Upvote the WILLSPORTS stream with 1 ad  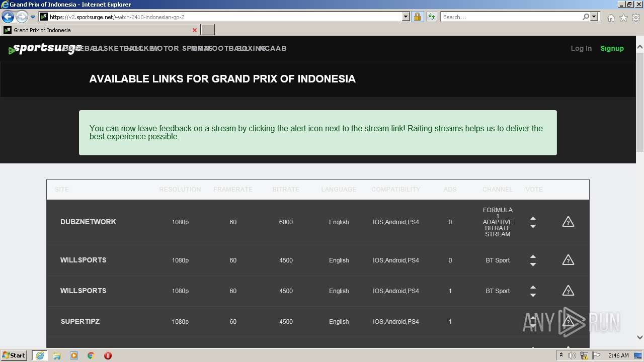[x=533, y=287]
